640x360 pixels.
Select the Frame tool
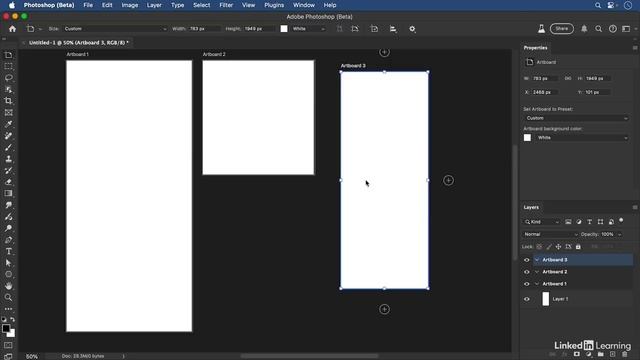pyautogui.click(x=8, y=113)
